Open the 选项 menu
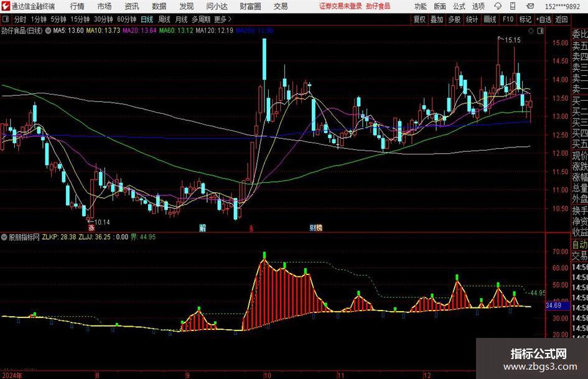The image size is (588, 379). click(x=478, y=6)
